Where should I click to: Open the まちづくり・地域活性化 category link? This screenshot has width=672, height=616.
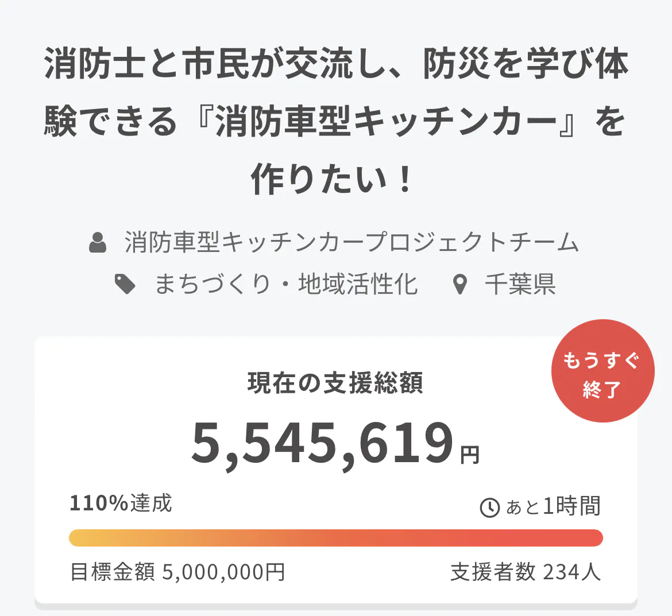pyautogui.click(x=286, y=284)
